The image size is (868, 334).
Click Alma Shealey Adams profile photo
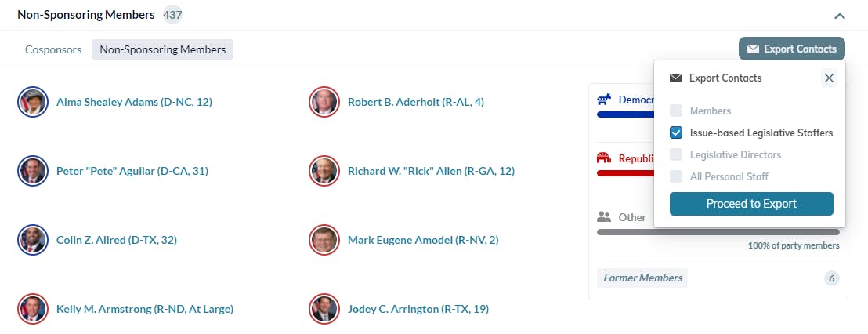33,102
